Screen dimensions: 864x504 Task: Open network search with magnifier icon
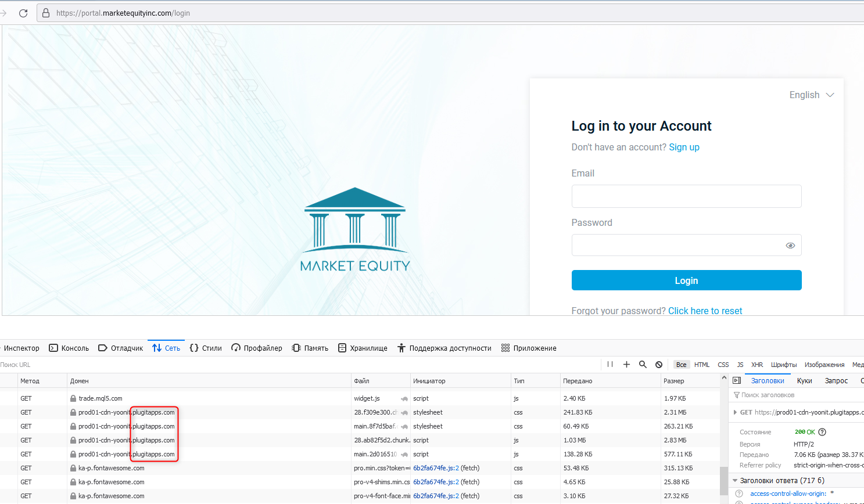tap(643, 365)
